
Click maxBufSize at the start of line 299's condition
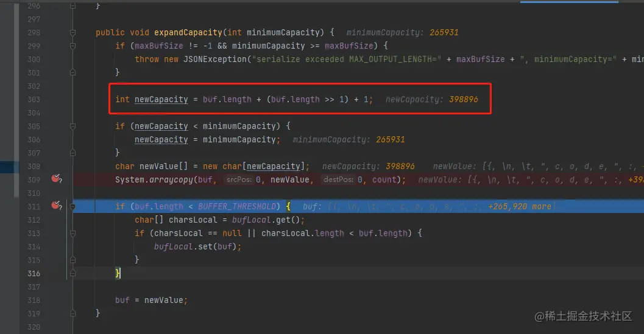pyautogui.click(x=159, y=46)
